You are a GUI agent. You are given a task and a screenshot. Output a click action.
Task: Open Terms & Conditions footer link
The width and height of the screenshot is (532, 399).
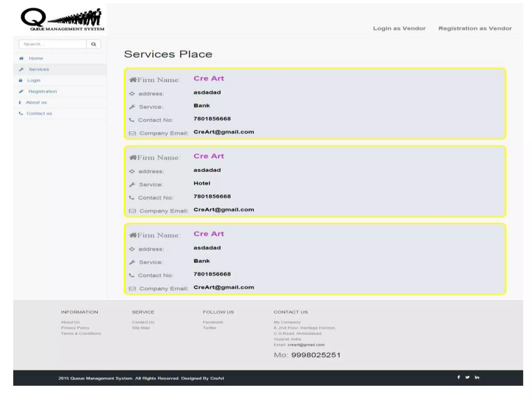[81, 334]
